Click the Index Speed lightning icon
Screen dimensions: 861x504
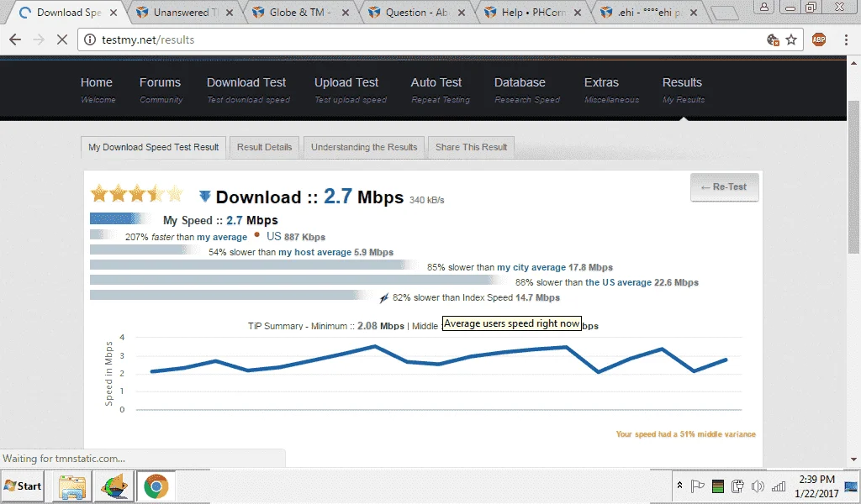(x=383, y=298)
